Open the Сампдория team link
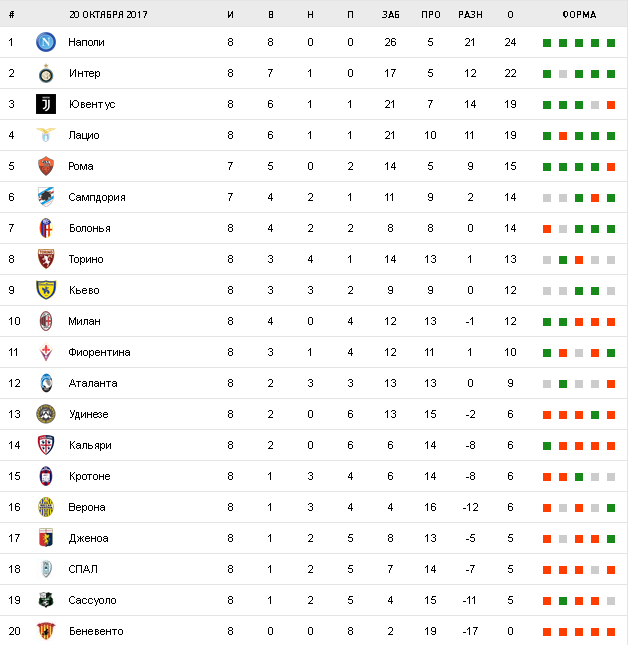 pos(96,197)
